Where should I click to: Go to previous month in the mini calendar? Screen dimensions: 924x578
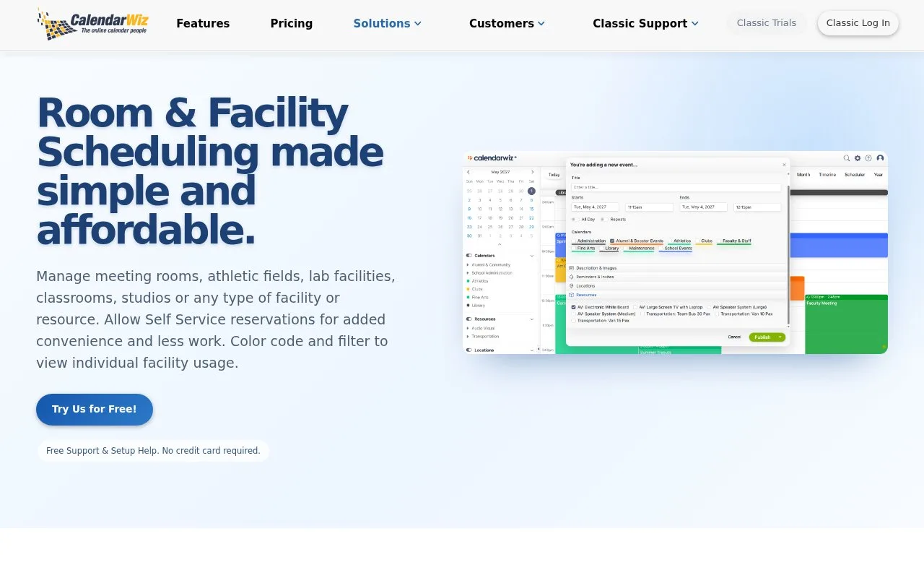tap(468, 172)
